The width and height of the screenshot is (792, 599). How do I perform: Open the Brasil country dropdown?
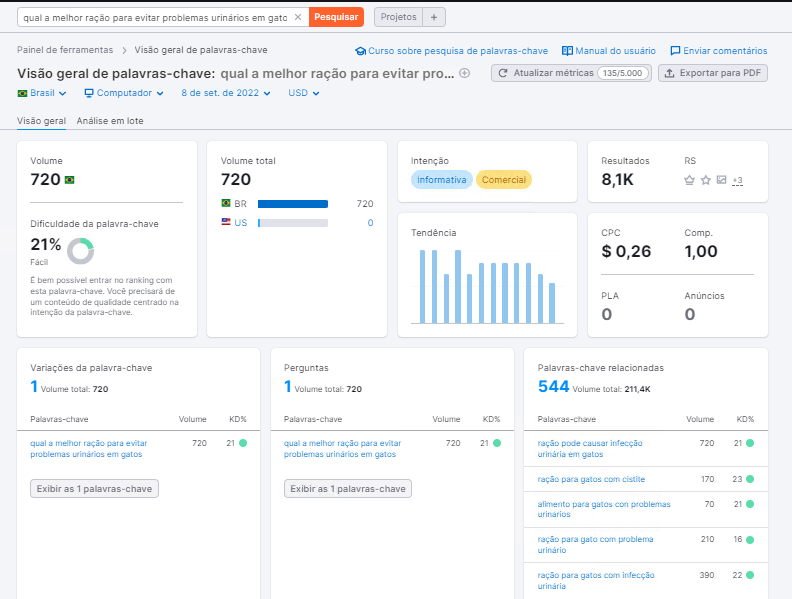(x=42, y=93)
